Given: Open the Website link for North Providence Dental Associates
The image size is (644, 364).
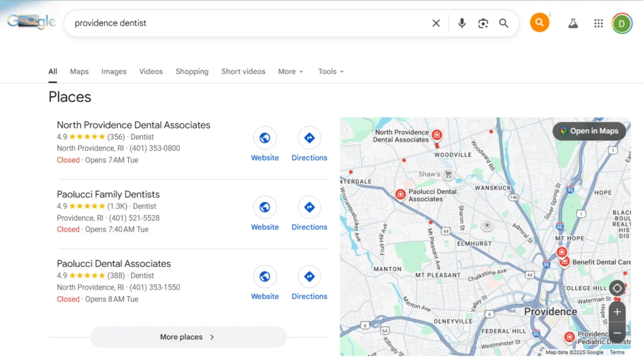Looking at the screenshot, I should pos(265,138).
